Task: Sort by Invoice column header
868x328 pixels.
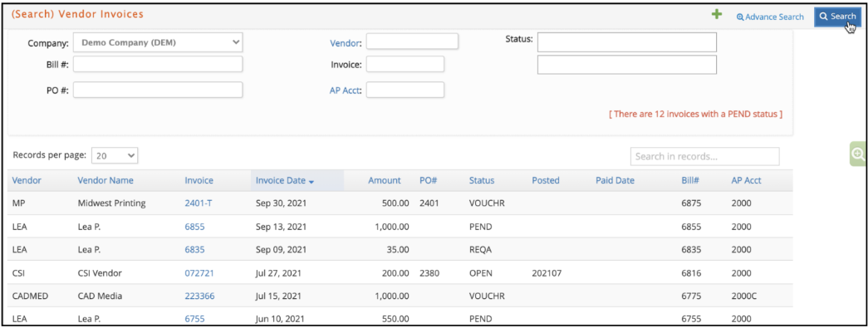Action: tap(199, 180)
